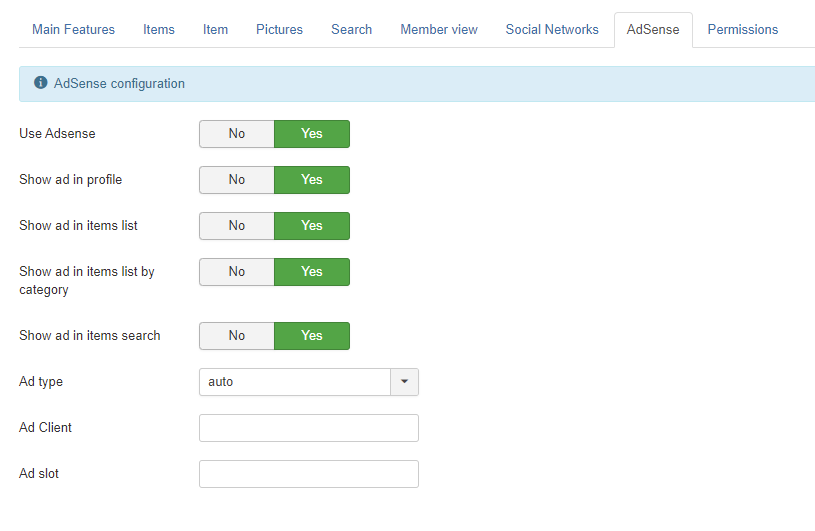Open the Item tab

tap(215, 30)
